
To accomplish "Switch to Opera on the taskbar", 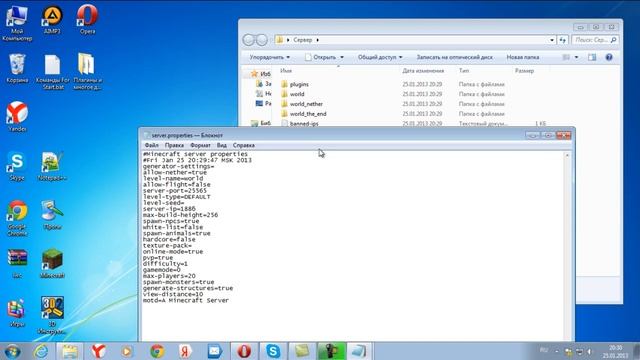I will point(244,351).
